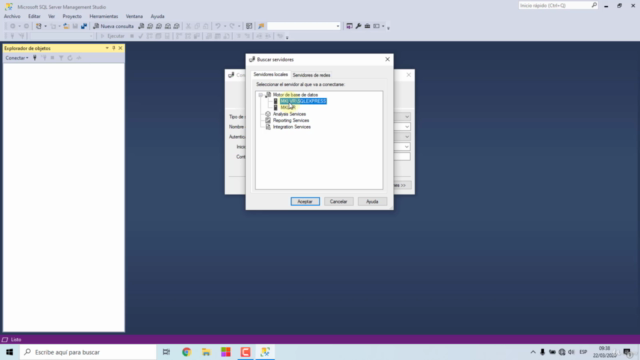Click the Integration Services icon
The height and width of the screenshot is (360, 640).
pyautogui.click(x=268, y=127)
